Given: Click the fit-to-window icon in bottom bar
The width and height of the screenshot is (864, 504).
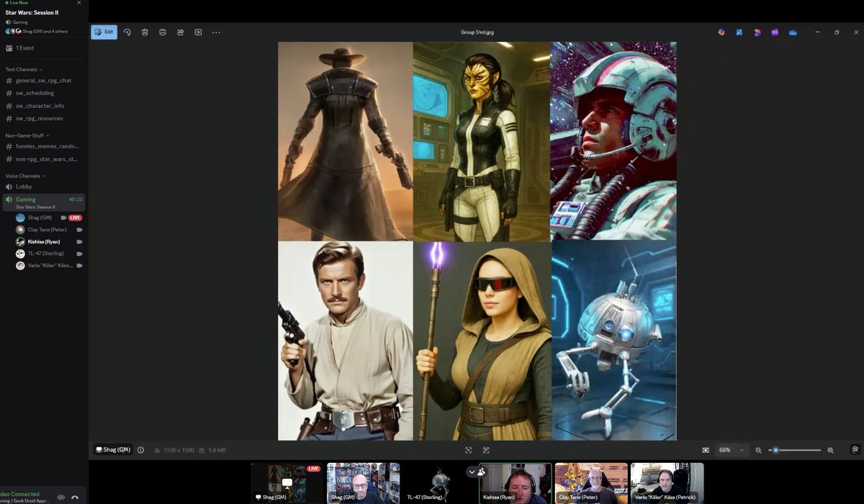Looking at the screenshot, I should point(468,450).
